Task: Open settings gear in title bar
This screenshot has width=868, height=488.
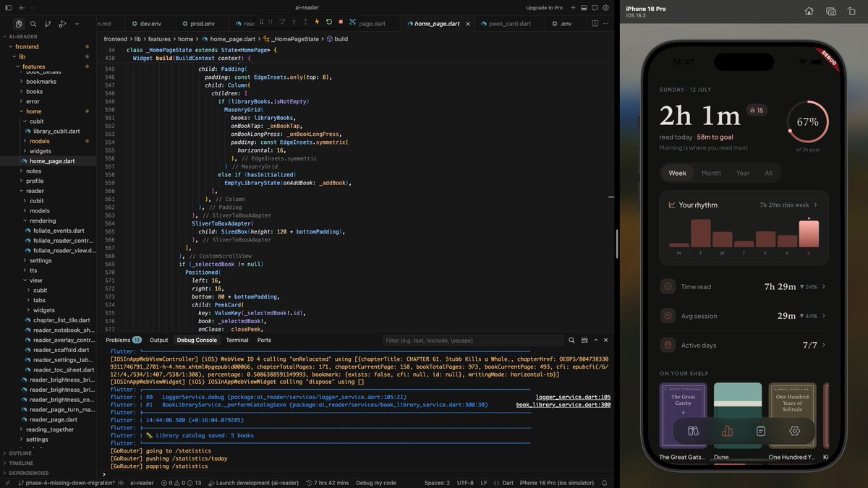Action: [x=606, y=7]
